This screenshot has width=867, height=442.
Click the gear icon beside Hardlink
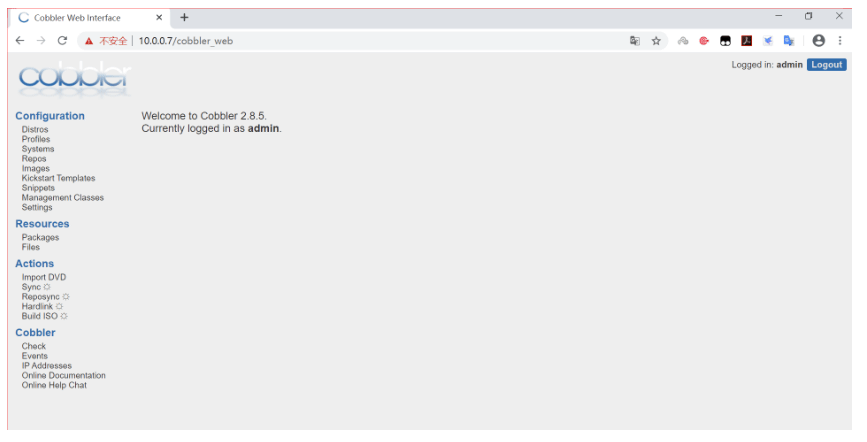coord(59,306)
